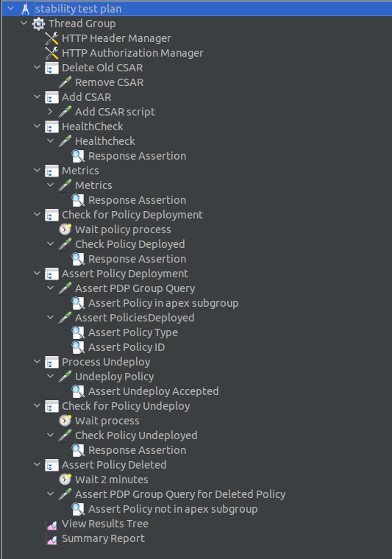Click the Assert Policy ID magnifier icon
Screen dimensions: 392x559
click(78, 347)
